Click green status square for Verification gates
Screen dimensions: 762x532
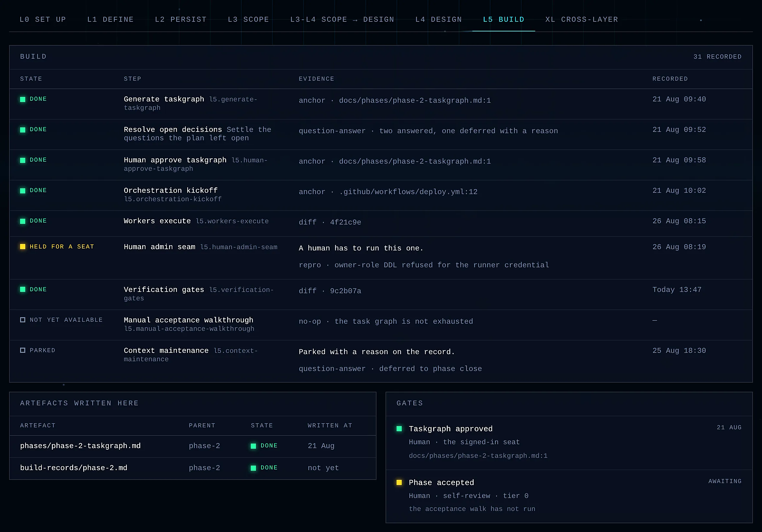[x=23, y=289]
